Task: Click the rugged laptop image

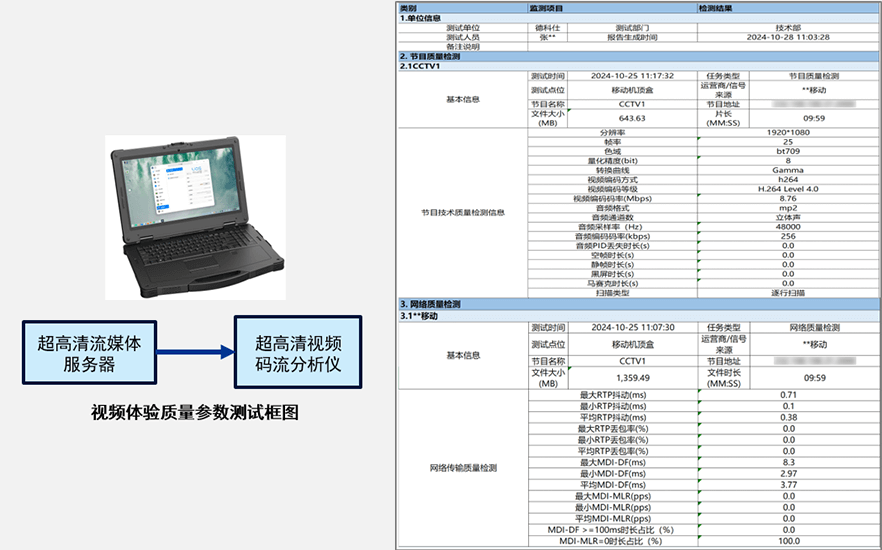Action: (x=194, y=216)
